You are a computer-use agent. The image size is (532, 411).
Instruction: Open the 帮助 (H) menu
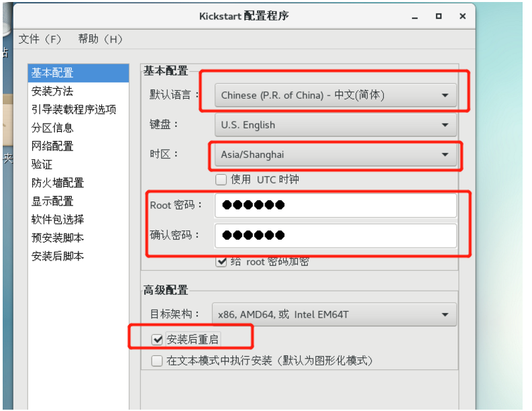pyautogui.click(x=100, y=39)
